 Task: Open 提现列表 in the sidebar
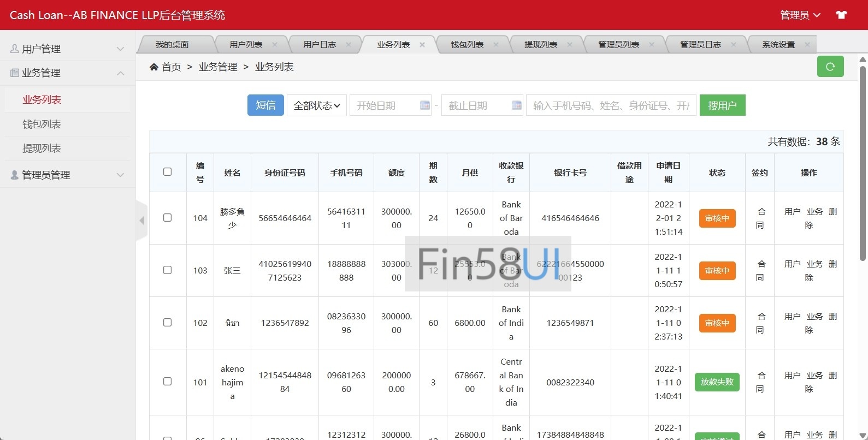(42, 148)
